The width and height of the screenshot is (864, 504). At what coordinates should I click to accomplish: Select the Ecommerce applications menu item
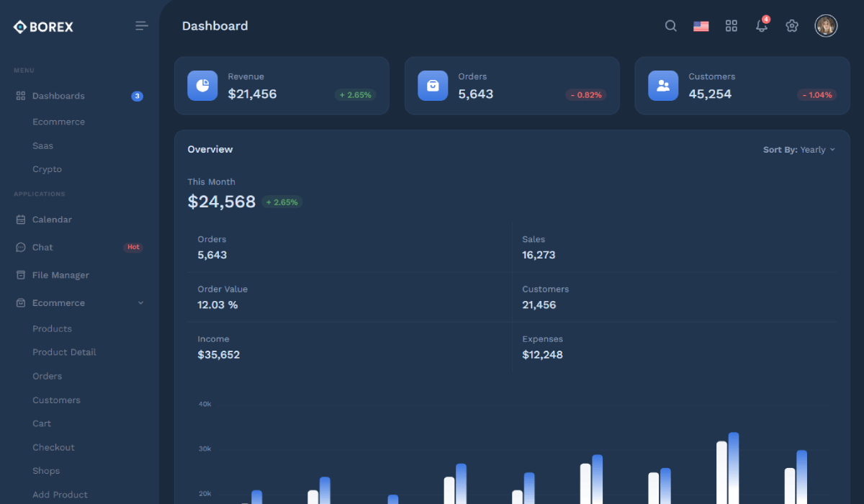(79, 303)
